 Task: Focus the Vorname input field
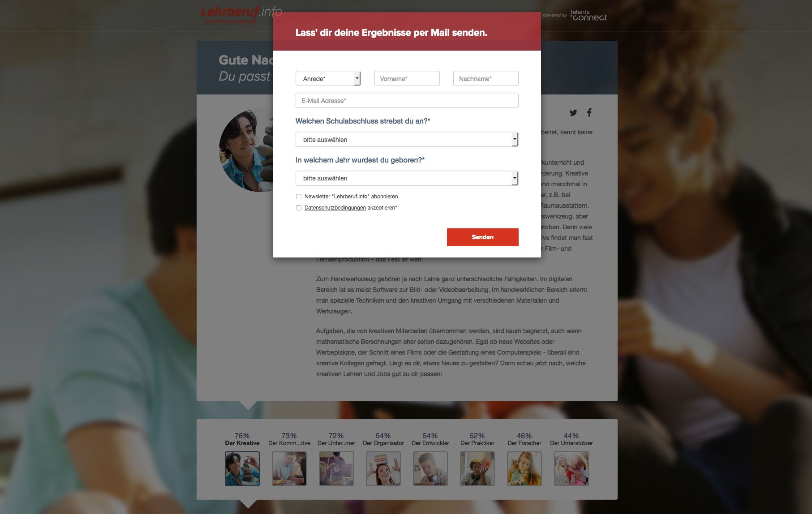click(407, 78)
